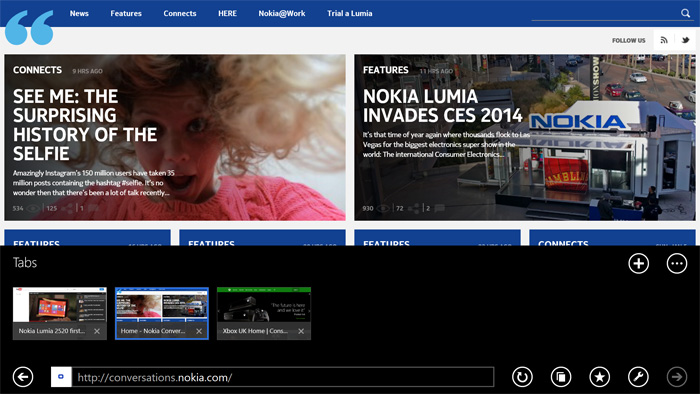Open the Nokia@Work menu item
The height and width of the screenshot is (394, 700).
point(282,13)
